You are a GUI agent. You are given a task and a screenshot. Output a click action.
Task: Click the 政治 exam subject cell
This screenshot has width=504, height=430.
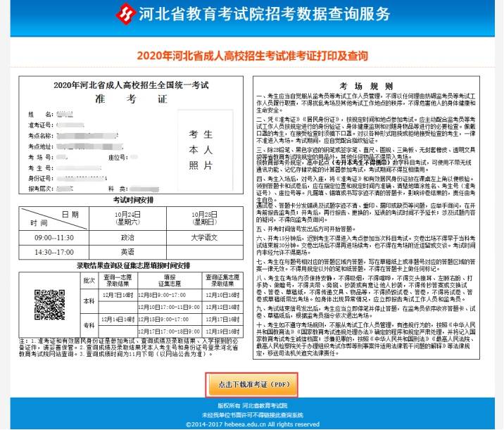coord(127,238)
